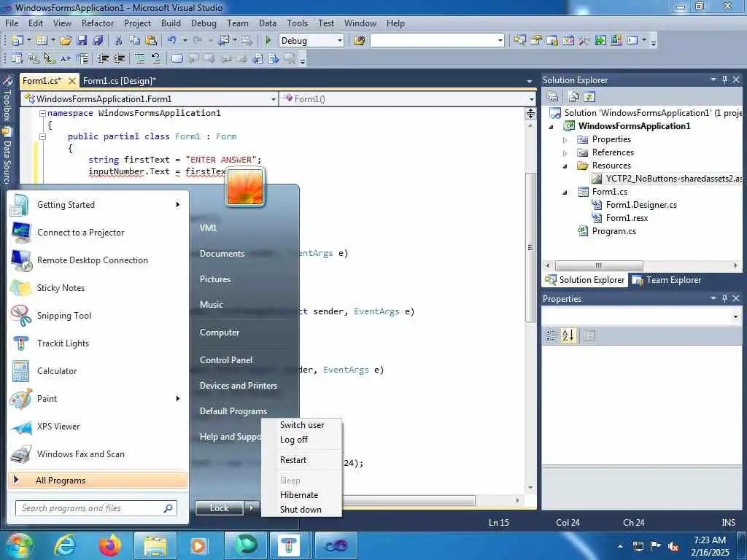The height and width of the screenshot is (560, 747).
Task: Toggle a bookmark on current line
Action: [177, 58]
